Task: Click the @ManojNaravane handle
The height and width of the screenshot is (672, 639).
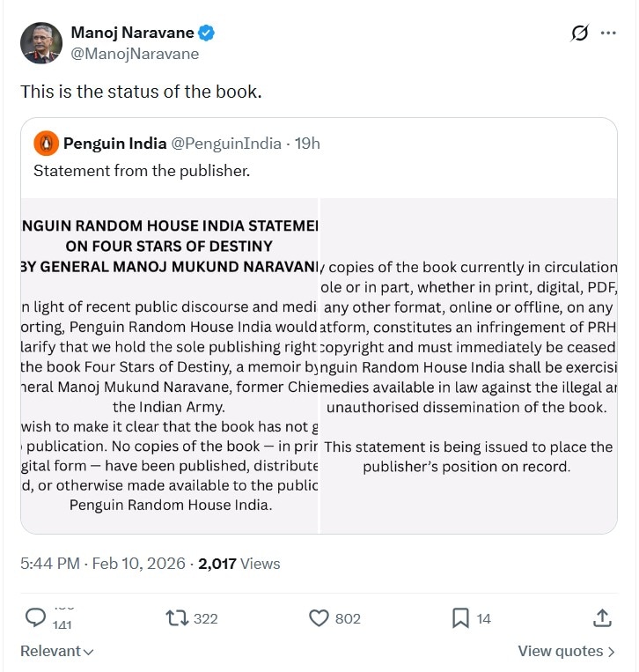Action: [x=135, y=54]
